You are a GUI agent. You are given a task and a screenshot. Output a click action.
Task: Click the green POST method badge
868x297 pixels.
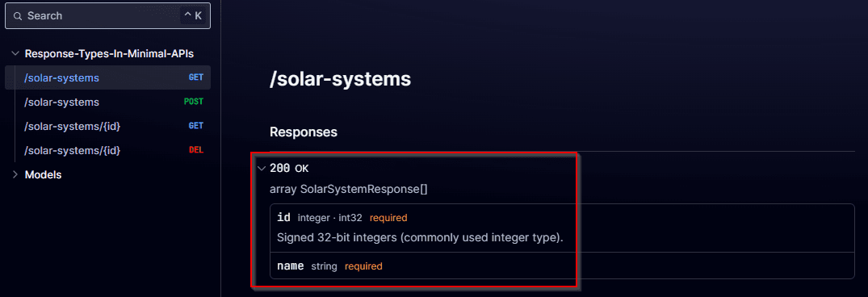click(x=194, y=102)
